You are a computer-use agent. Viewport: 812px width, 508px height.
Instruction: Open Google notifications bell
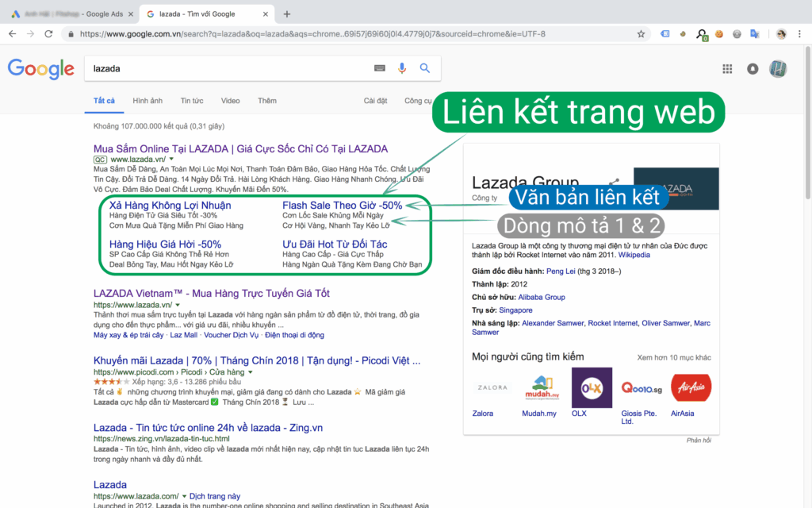(x=753, y=68)
